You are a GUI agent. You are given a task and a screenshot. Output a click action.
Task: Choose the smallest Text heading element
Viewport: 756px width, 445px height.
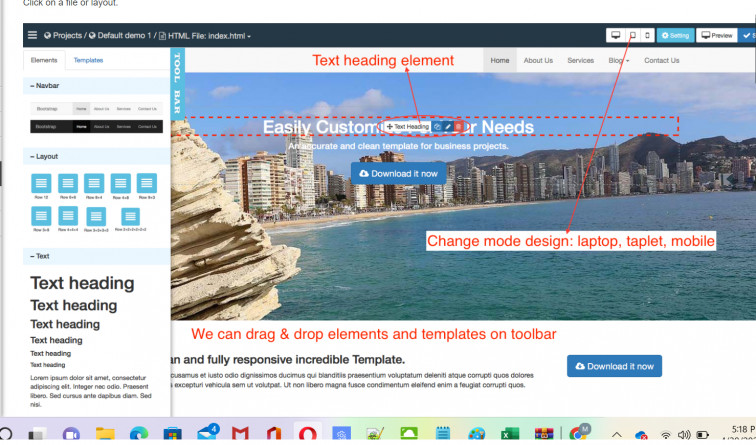48,365
